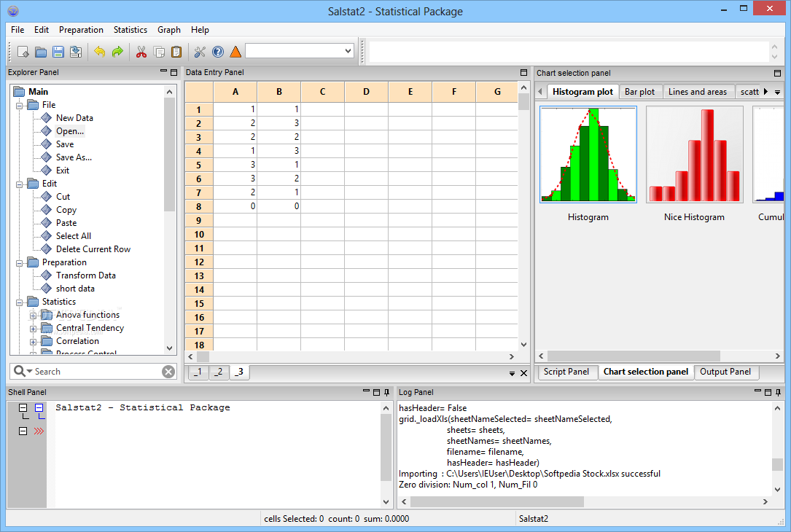The height and width of the screenshot is (532, 791).
Task: Minimize the Log Panel
Action: [x=757, y=392]
